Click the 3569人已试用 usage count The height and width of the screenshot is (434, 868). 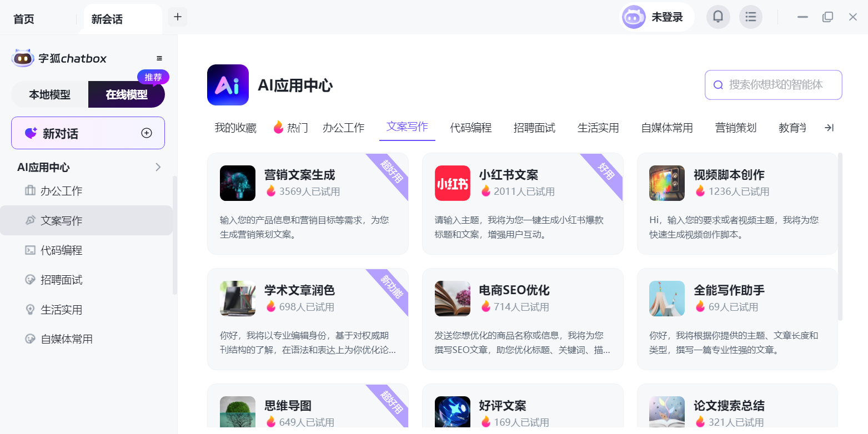click(309, 191)
